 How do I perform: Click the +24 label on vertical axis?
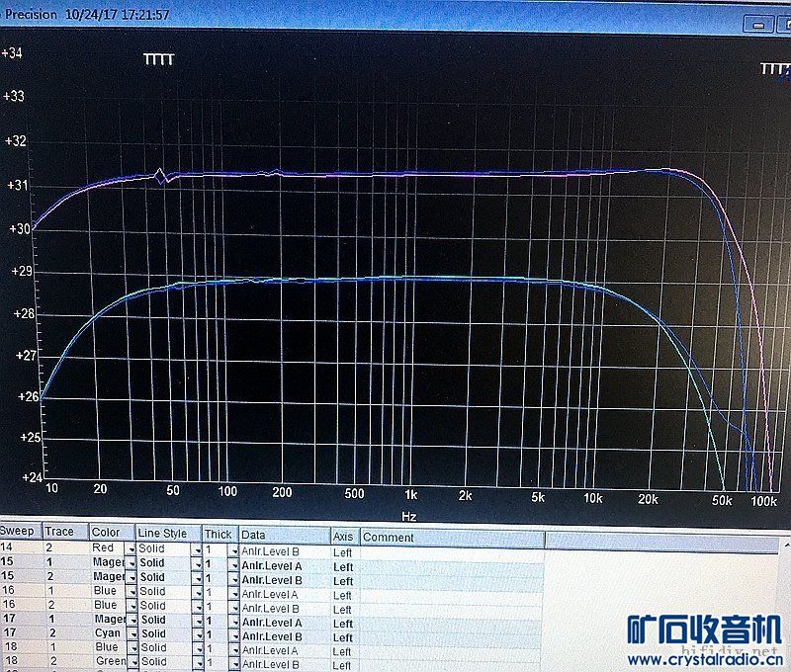point(32,477)
